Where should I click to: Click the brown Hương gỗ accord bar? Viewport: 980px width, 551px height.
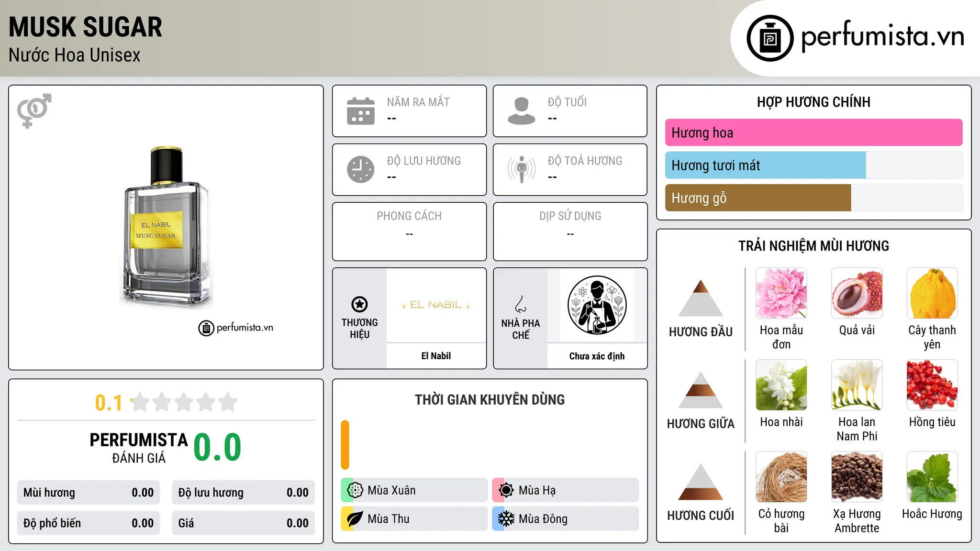coord(758,198)
